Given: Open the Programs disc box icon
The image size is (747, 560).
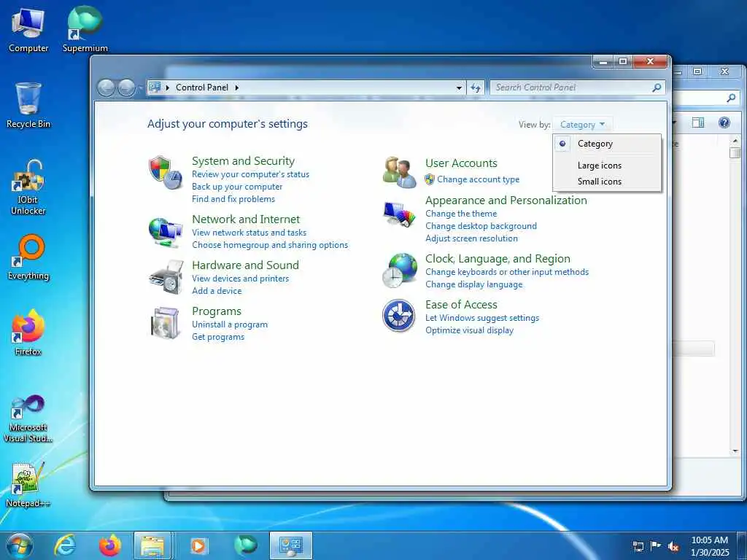Looking at the screenshot, I should pos(166,323).
